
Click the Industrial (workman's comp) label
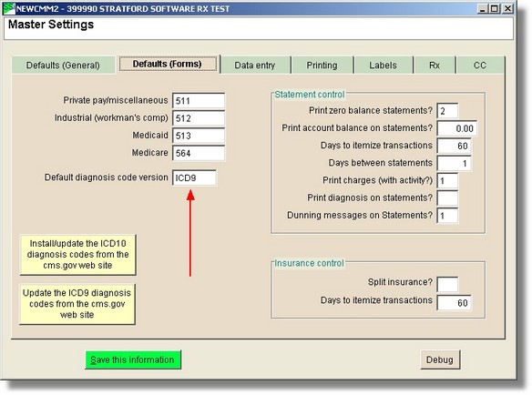[x=111, y=118]
